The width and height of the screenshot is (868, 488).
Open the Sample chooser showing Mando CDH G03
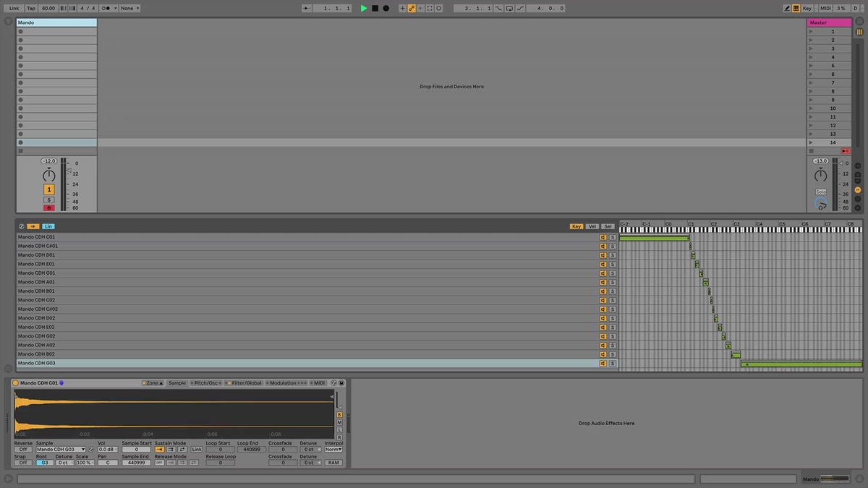[x=61, y=450]
